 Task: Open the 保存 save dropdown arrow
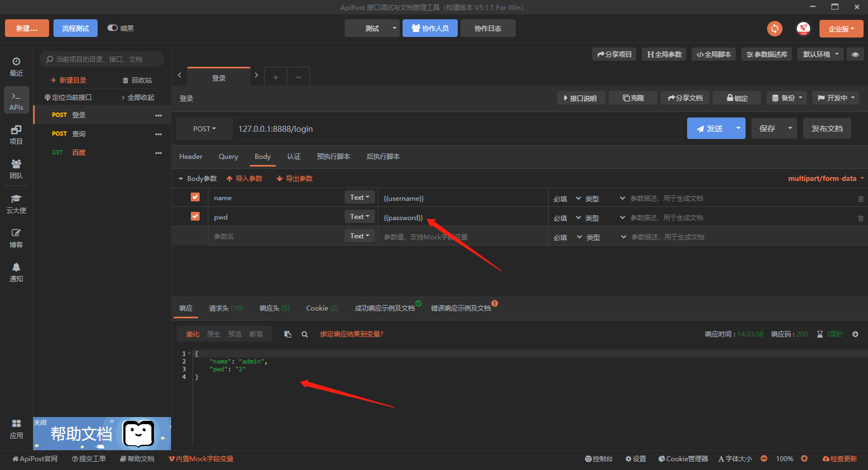pos(790,128)
